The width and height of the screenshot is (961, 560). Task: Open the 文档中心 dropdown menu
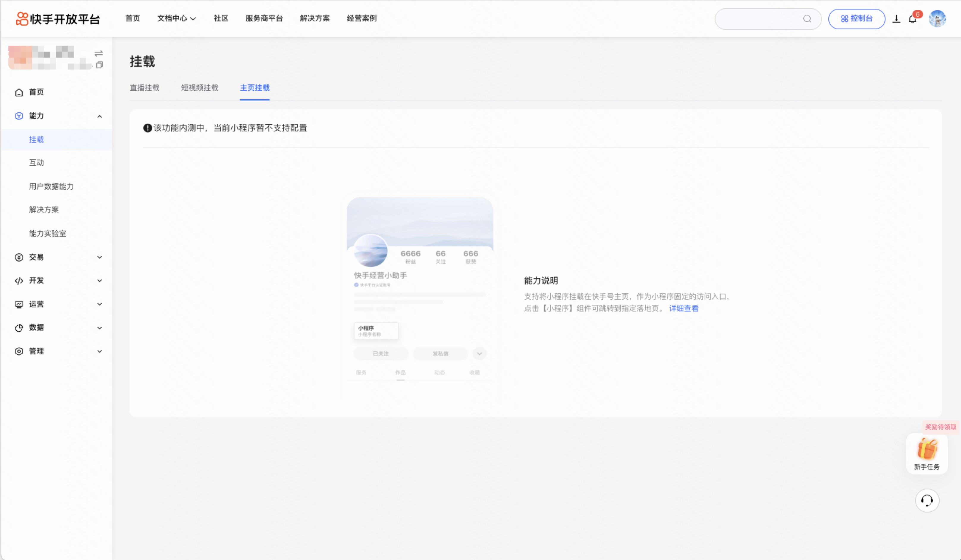coord(176,18)
